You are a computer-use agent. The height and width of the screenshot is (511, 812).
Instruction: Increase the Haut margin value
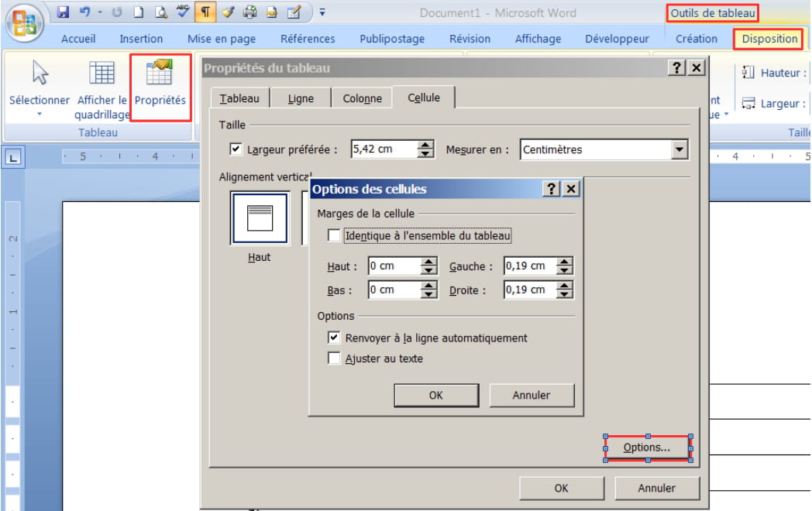pyautogui.click(x=428, y=262)
